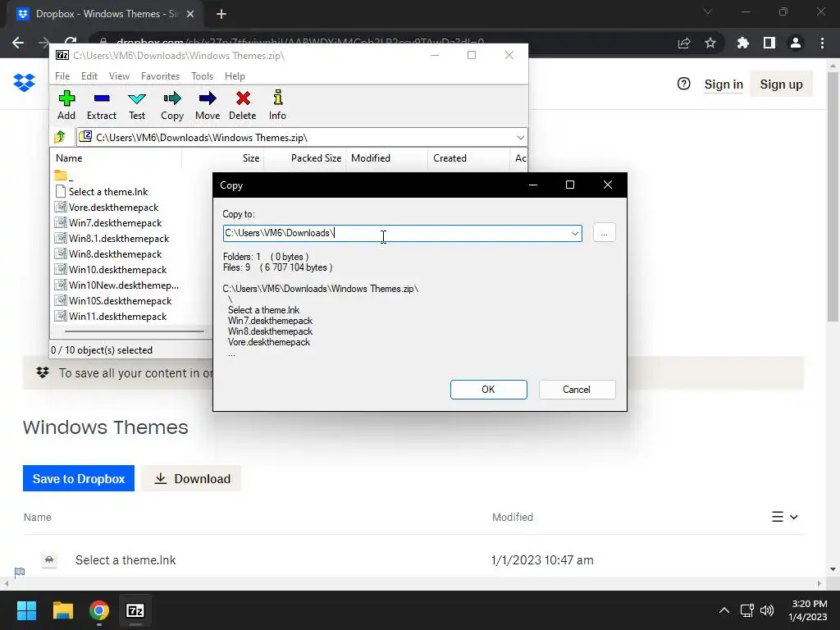The image size is (840, 630).
Task: Open the File menu in 7-Zip
Action: (x=62, y=76)
